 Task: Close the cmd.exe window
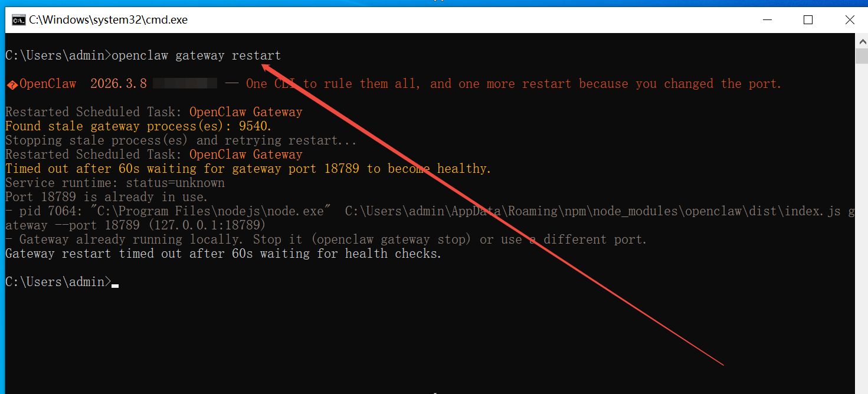click(x=849, y=20)
